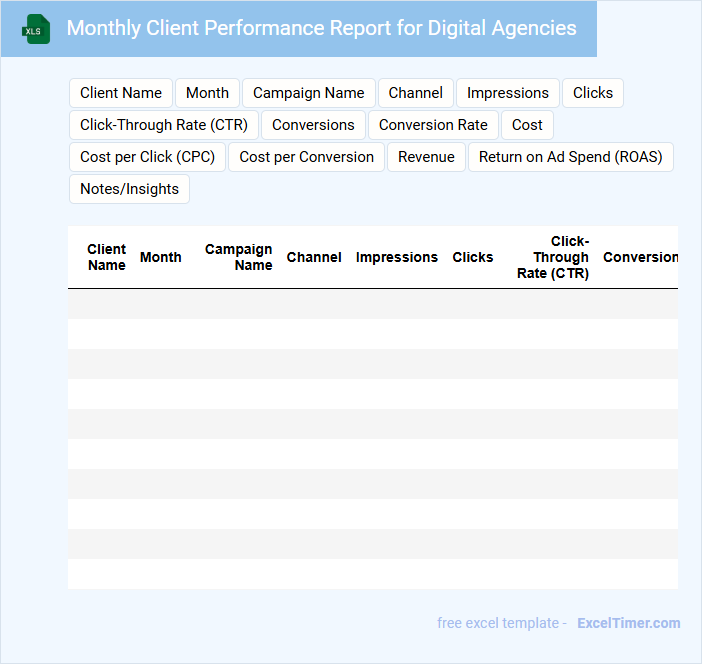Click the Revenue tag
The width and height of the screenshot is (702, 664).
point(426,157)
